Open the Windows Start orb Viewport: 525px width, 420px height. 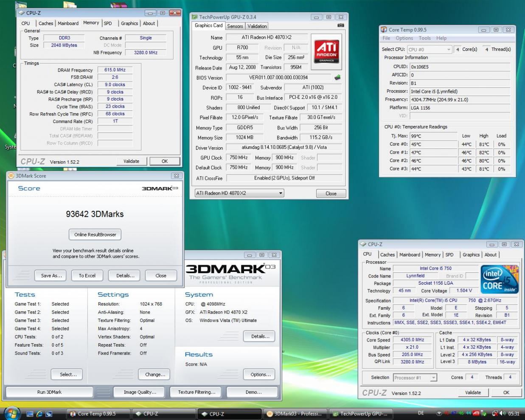click(11, 413)
